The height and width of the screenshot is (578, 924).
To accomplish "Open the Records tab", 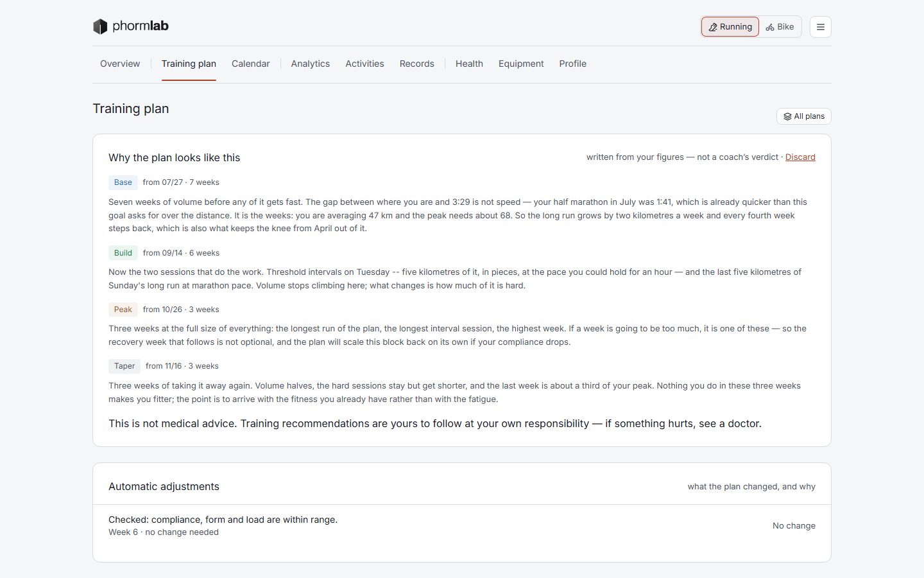I will point(417,64).
